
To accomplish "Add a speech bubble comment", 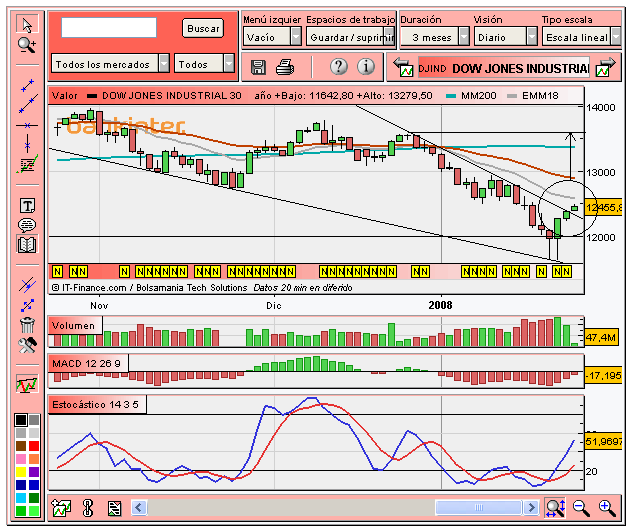I will tap(27, 225).
